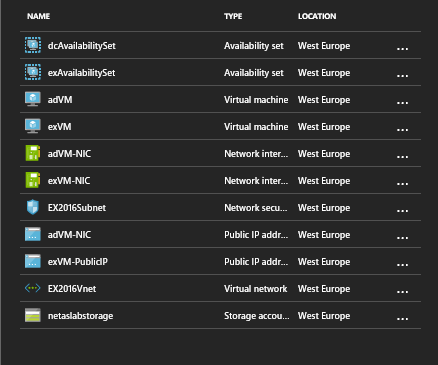This screenshot has height=365, width=438.
Task: Sort by the TYPE column header
Action: coord(233,16)
